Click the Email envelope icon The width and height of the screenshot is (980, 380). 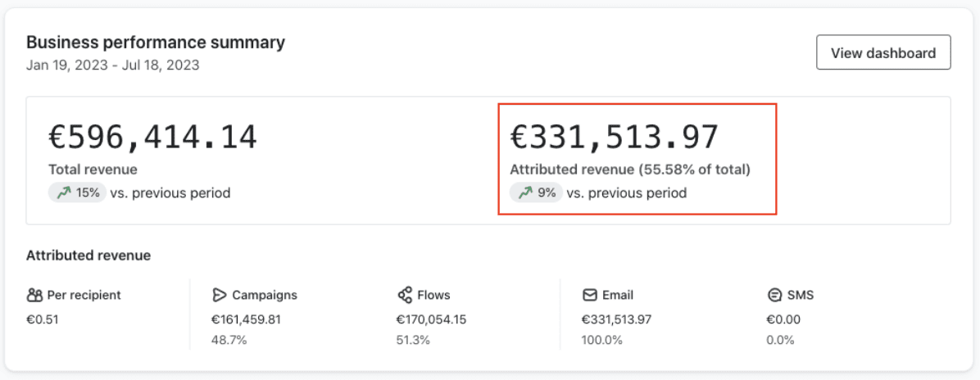pyautogui.click(x=589, y=295)
